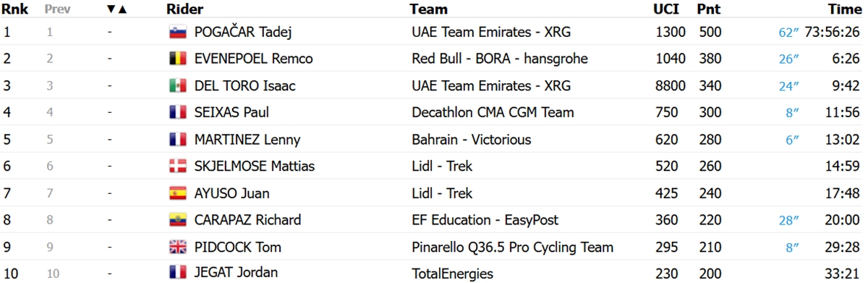Click the British flag beside Pidcock
Viewport: 868px width, 283px height.
coord(177,247)
